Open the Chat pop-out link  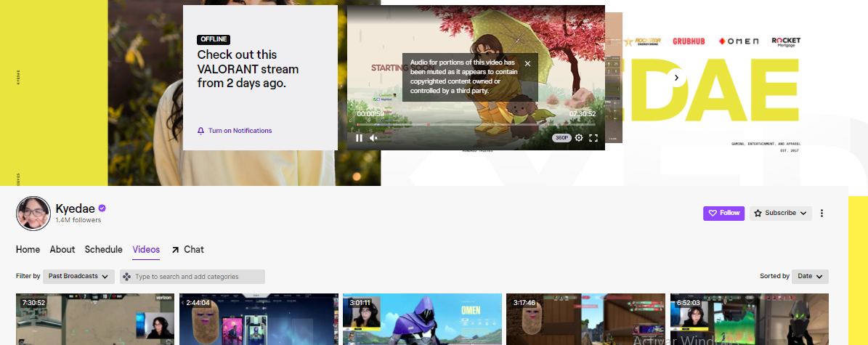[x=187, y=250]
